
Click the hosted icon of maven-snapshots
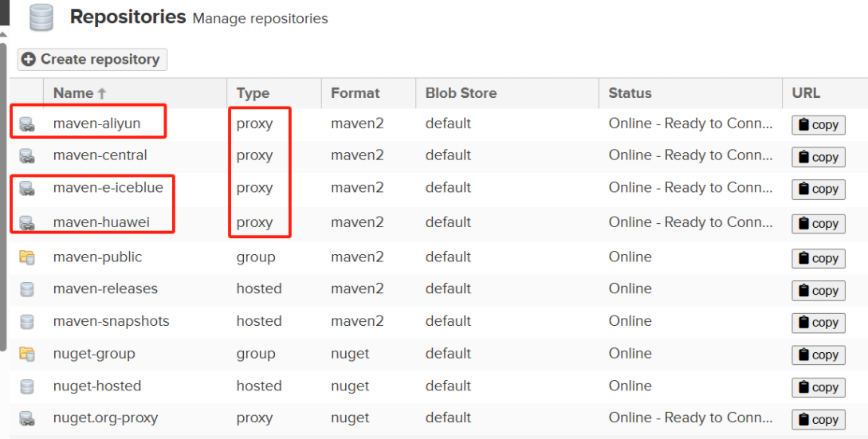coord(26,322)
